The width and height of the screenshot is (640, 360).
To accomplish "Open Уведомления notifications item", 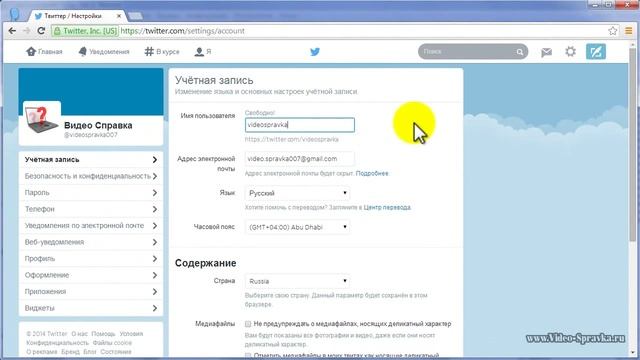I will tap(104, 52).
